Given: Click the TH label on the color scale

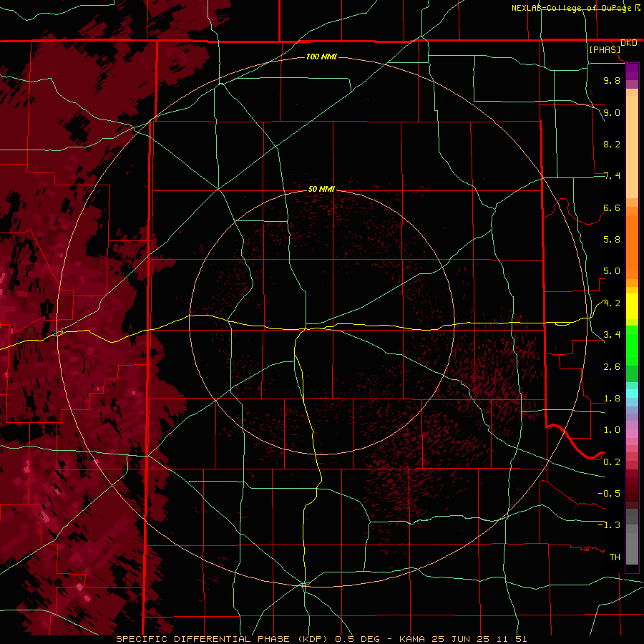Looking at the screenshot, I should point(615,557).
